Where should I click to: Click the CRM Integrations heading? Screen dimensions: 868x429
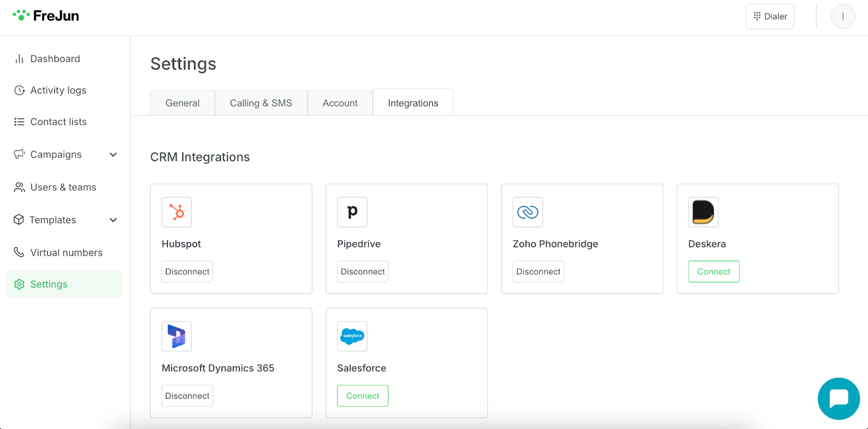tap(200, 157)
